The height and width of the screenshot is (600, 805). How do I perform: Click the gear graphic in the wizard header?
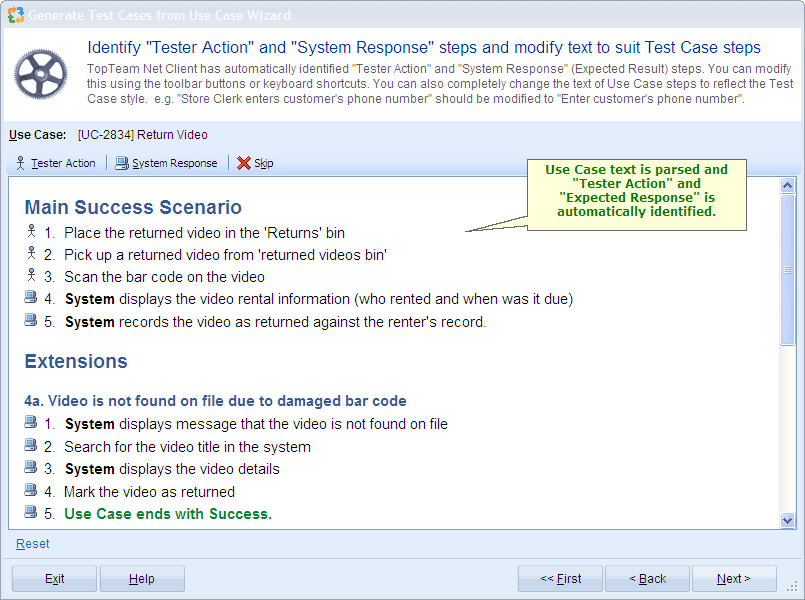[x=40, y=73]
